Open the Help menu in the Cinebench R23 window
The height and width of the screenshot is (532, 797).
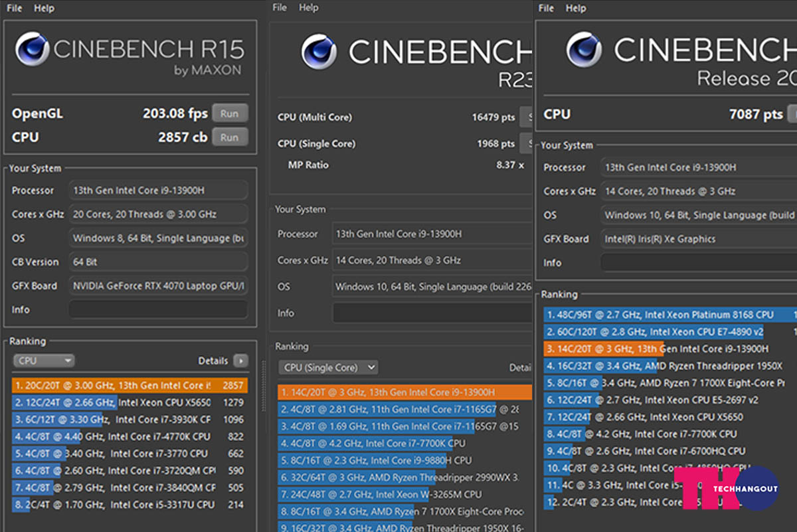tap(309, 8)
